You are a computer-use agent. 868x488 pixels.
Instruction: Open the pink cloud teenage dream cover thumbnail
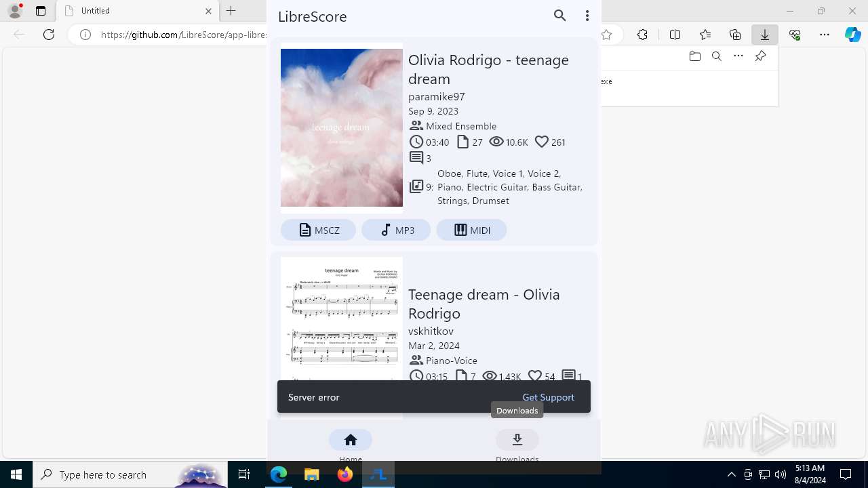tap(342, 127)
